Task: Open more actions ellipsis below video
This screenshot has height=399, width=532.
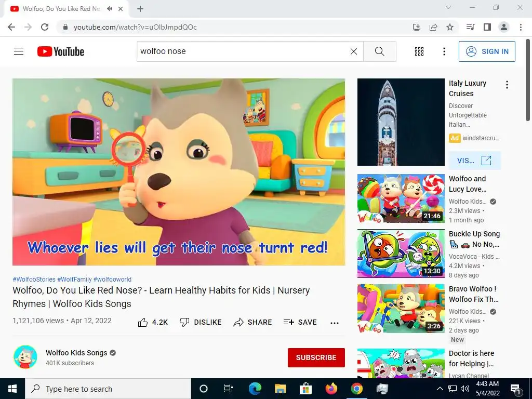Action: coord(335,323)
